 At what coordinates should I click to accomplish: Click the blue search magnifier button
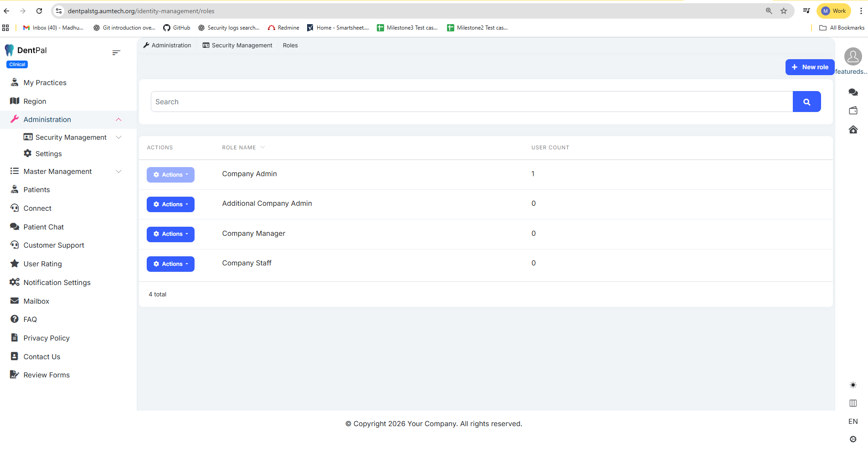click(x=806, y=102)
